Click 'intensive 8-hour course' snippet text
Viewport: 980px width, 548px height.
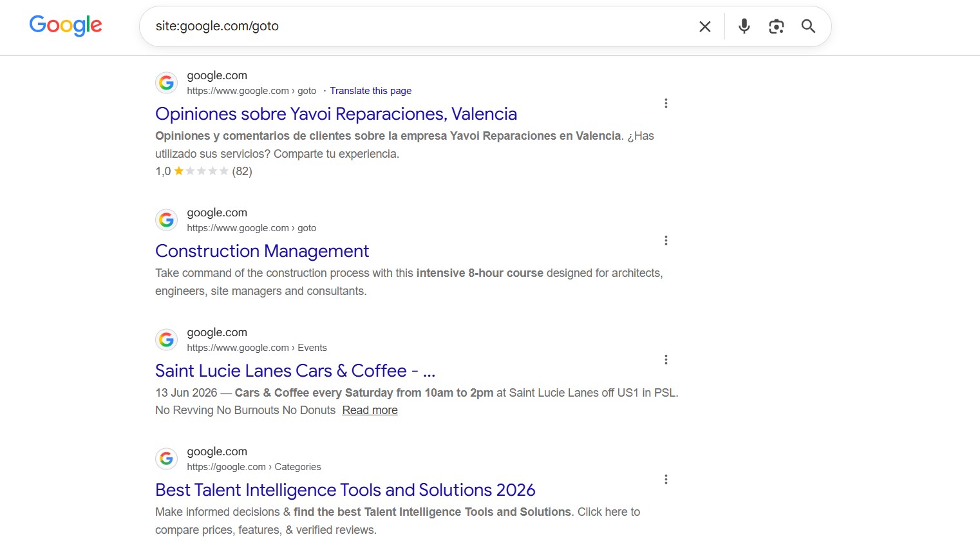click(480, 273)
